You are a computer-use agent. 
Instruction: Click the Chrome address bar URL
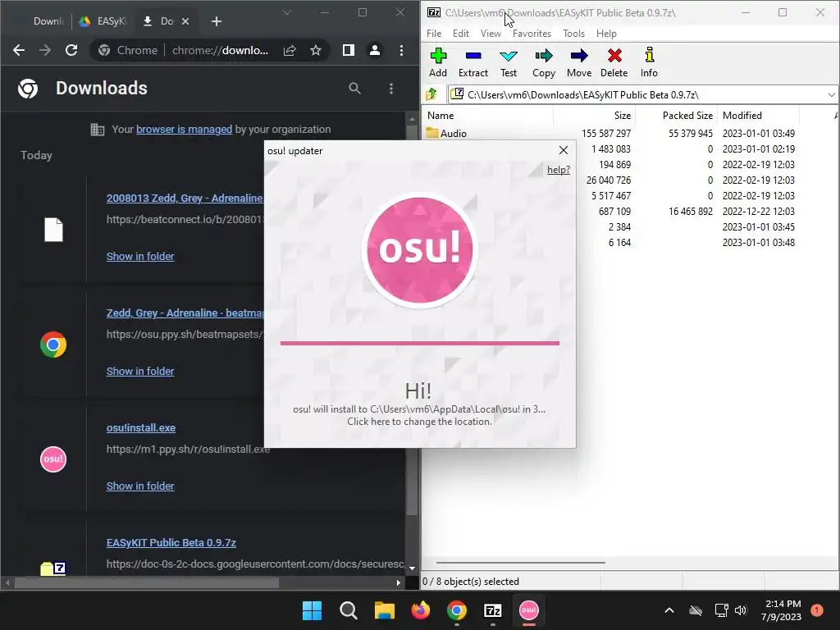click(x=220, y=50)
